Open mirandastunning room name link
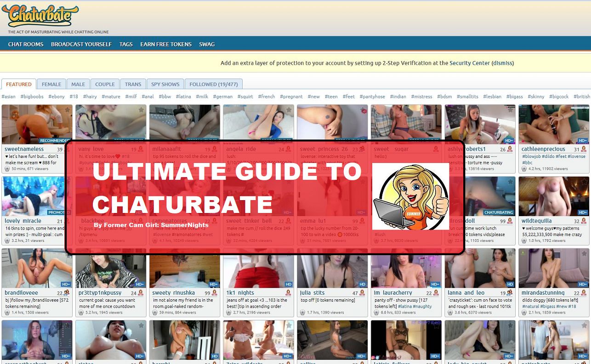 tap(544, 293)
